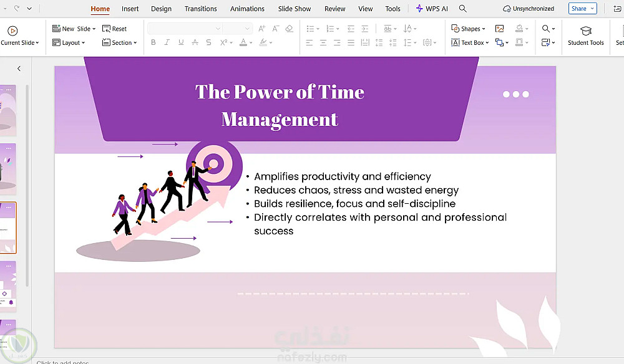The height and width of the screenshot is (364, 624).
Task: Click the text highlight color button
Action: click(263, 42)
